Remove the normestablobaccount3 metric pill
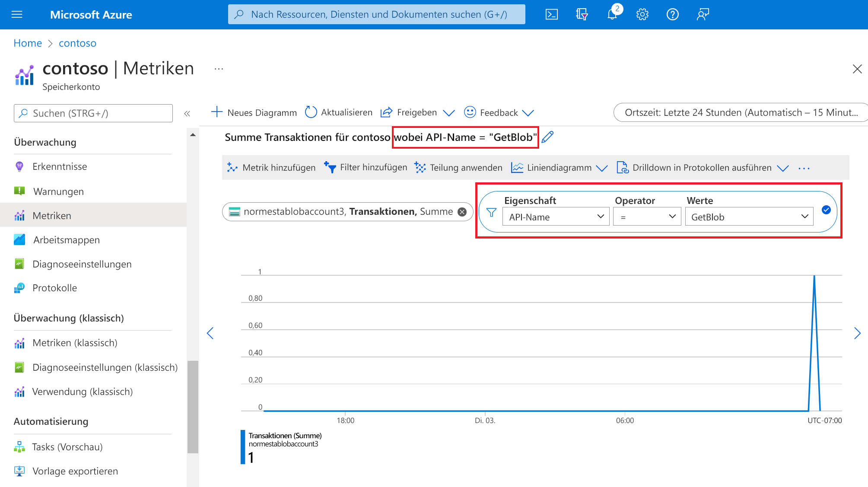This screenshot has width=868, height=487. pos(462,212)
